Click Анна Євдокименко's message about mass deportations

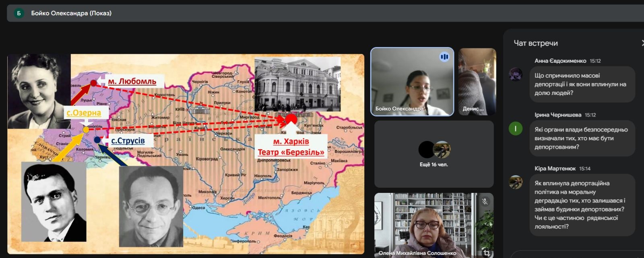[x=580, y=84]
